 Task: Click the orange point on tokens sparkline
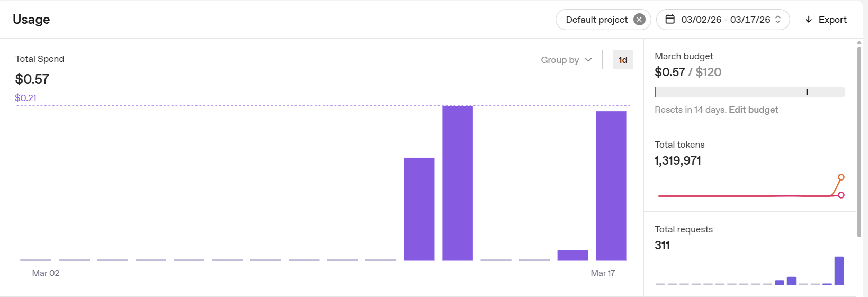(841, 177)
